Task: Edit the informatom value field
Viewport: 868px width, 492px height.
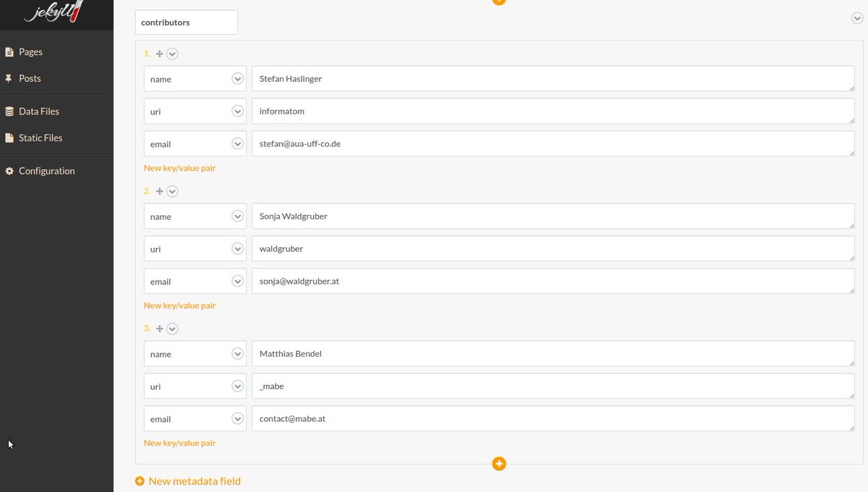Action: (x=553, y=111)
